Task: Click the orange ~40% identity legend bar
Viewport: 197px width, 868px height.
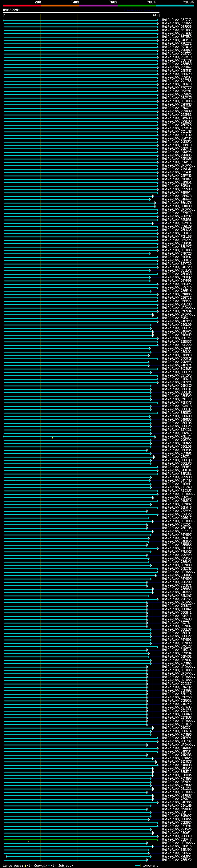Action: (x=60, y=6)
